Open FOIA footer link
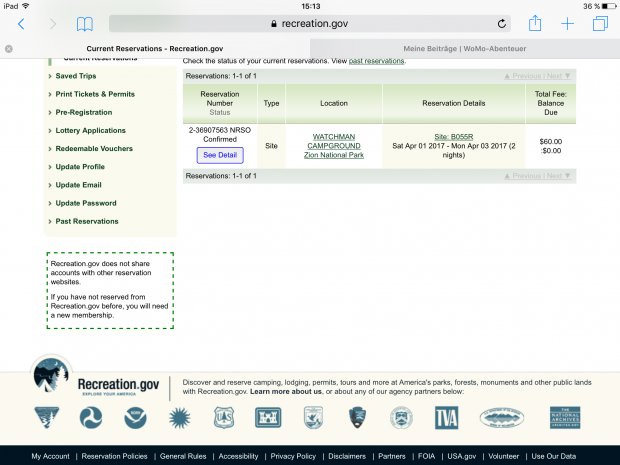This screenshot has width=620, height=465. point(426,456)
